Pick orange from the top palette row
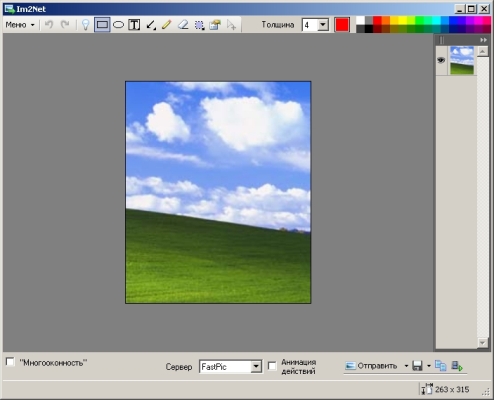 (386, 21)
